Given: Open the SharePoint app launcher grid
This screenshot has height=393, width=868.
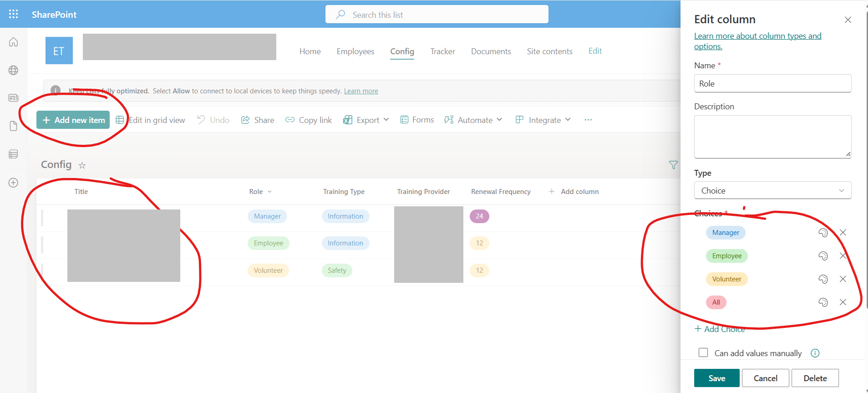Looking at the screenshot, I should click(x=14, y=14).
